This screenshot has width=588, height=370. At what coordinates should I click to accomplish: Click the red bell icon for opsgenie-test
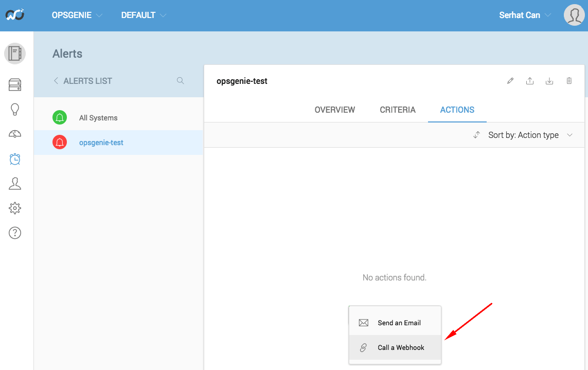point(60,142)
